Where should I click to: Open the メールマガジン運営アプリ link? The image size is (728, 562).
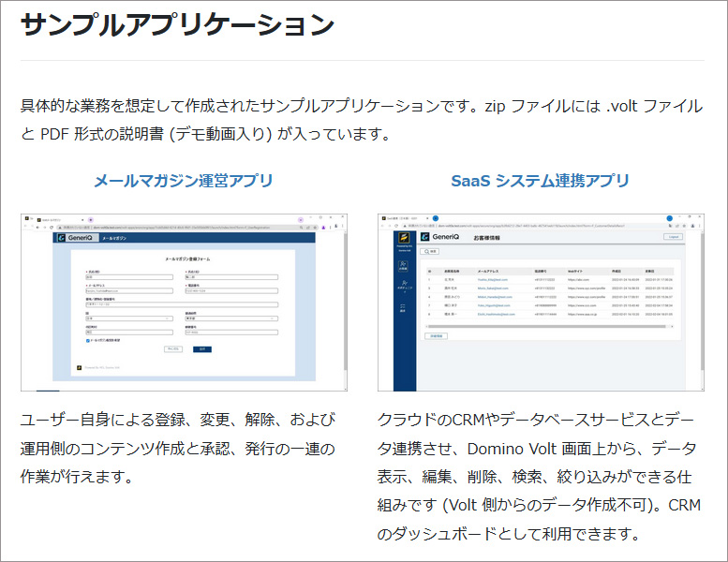tap(184, 181)
